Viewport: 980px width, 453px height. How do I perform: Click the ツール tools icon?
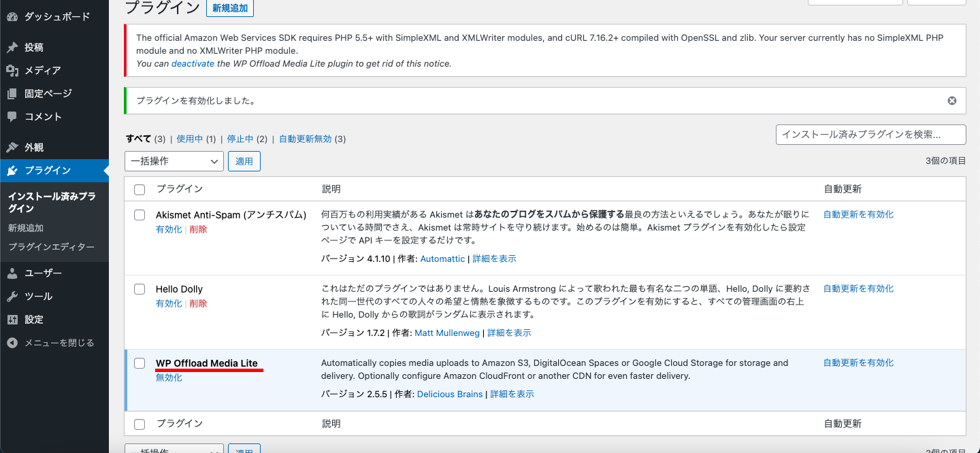12,296
